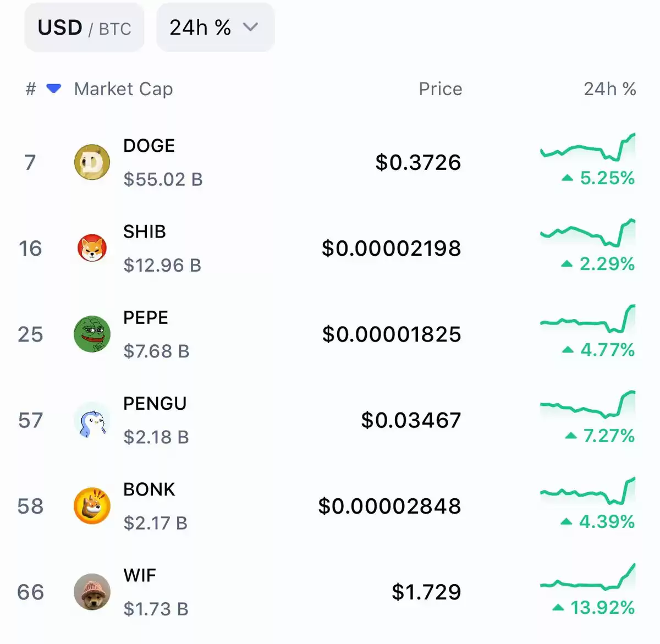
Task: Click the PENGU penguin logo
Action: pyautogui.click(x=92, y=420)
